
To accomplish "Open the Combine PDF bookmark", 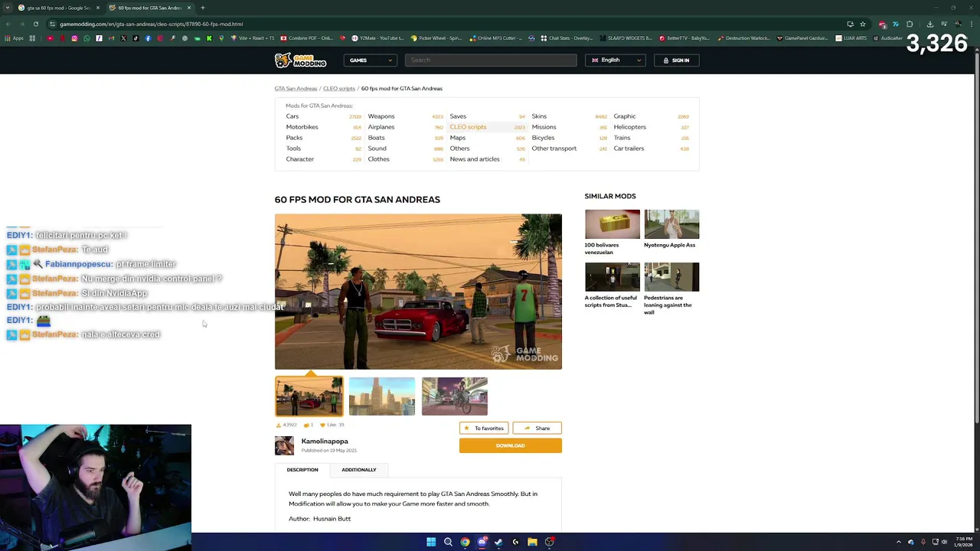I will [307, 38].
